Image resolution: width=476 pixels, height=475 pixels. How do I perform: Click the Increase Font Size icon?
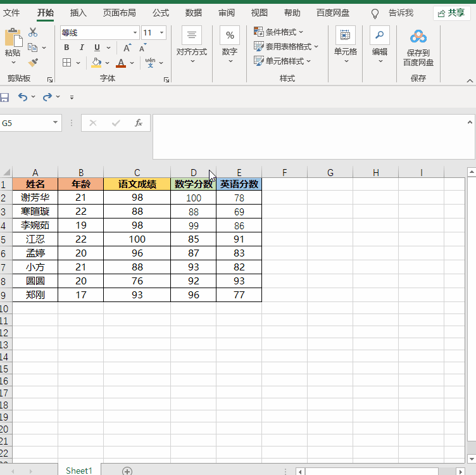point(127,47)
